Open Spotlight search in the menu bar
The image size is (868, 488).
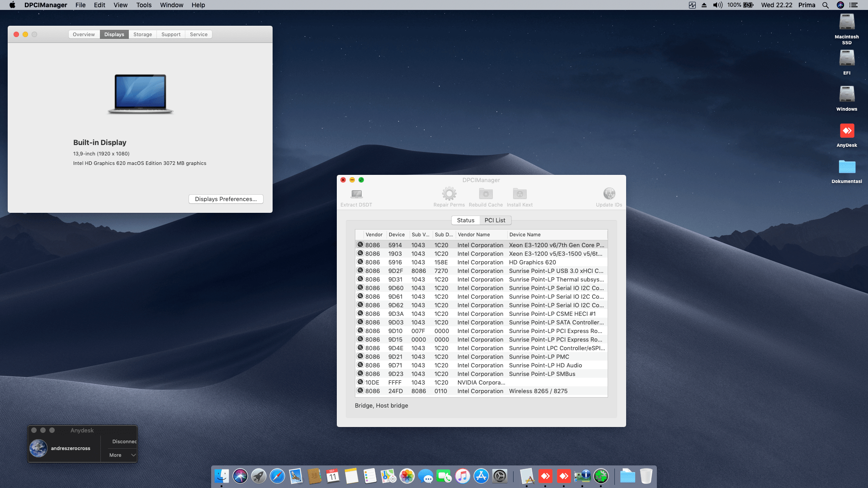(x=826, y=5)
